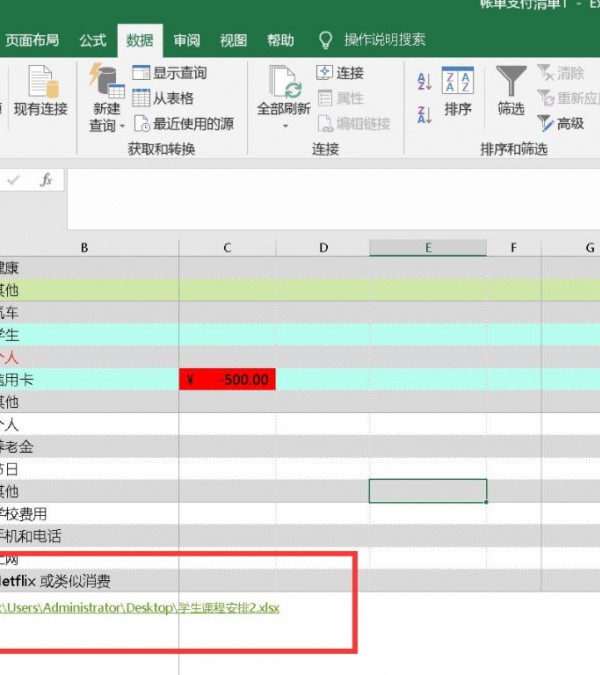Select the column D header
Screen dimensions: 600x675
pyautogui.click(x=323, y=248)
